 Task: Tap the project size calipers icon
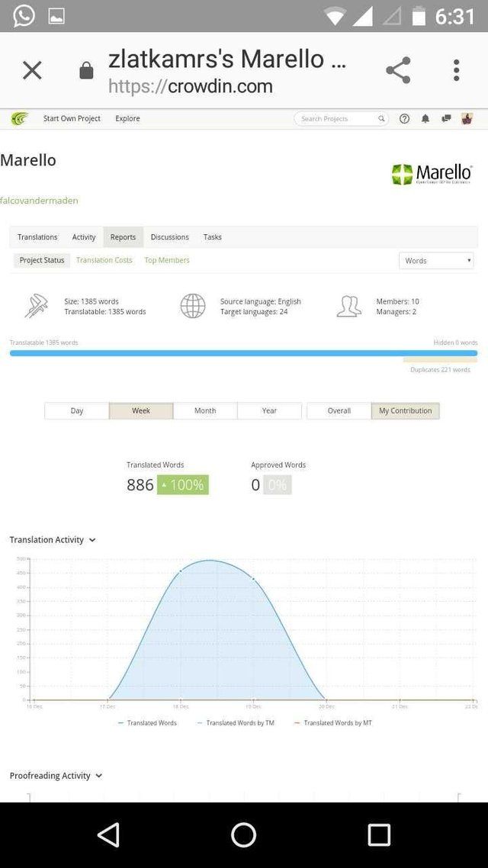[36, 306]
